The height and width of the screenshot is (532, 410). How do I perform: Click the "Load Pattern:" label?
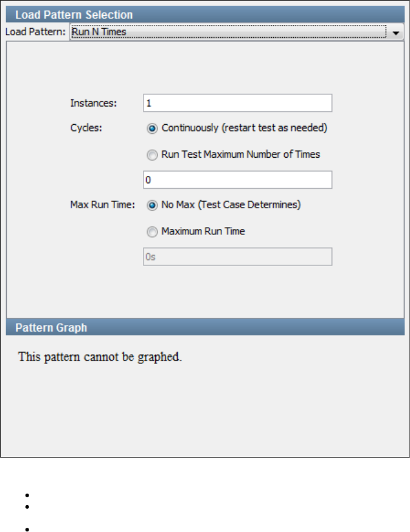pyautogui.click(x=36, y=32)
